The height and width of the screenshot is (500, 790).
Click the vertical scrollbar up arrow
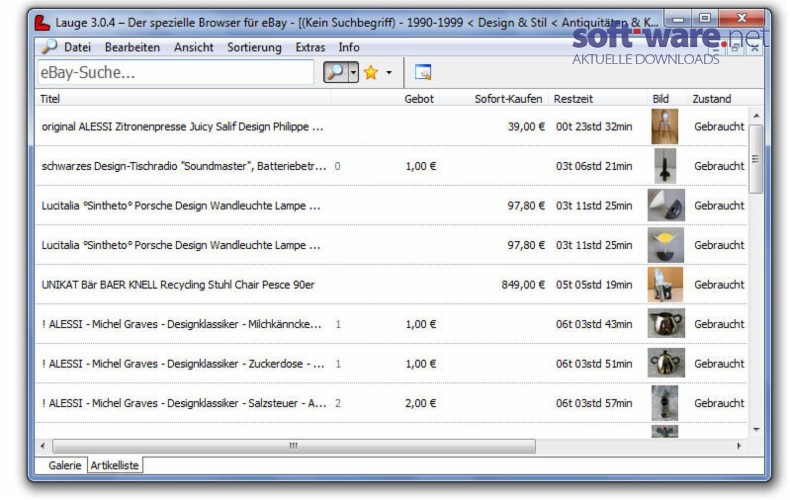point(756,116)
